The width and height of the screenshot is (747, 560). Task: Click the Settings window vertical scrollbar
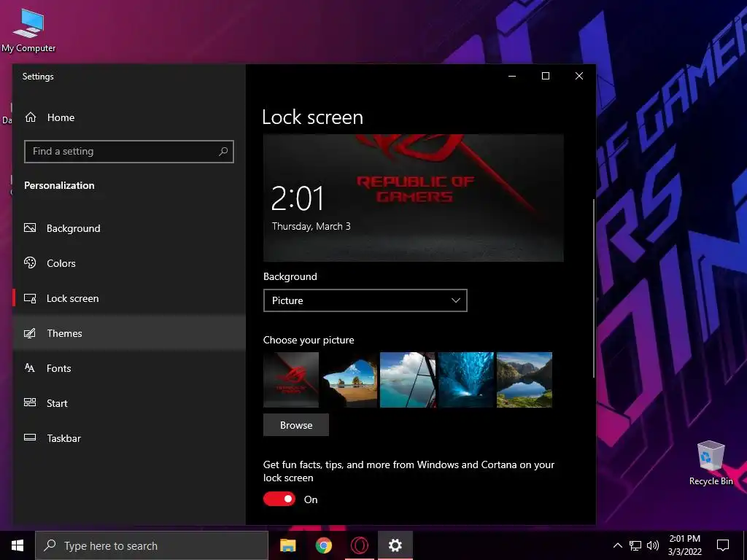click(594, 288)
